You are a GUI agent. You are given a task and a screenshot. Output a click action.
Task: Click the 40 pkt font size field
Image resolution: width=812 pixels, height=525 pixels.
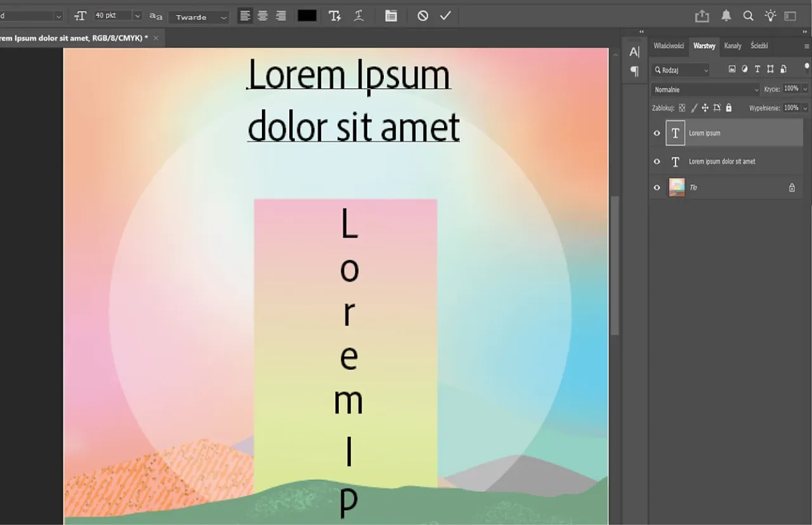point(113,15)
